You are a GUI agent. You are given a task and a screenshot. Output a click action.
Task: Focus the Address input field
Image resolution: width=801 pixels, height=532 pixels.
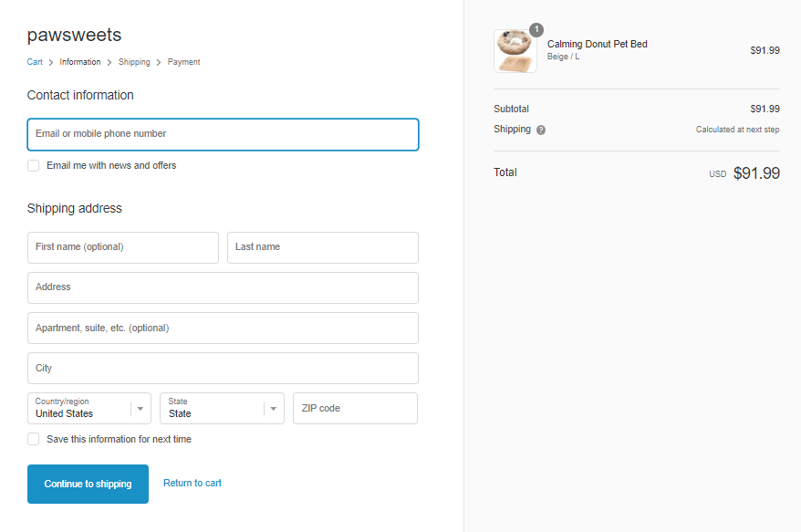(x=223, y=287)
